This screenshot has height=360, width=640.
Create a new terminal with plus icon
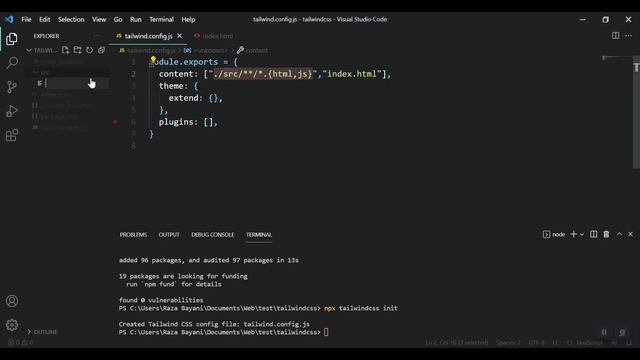(x=573, y=234)
